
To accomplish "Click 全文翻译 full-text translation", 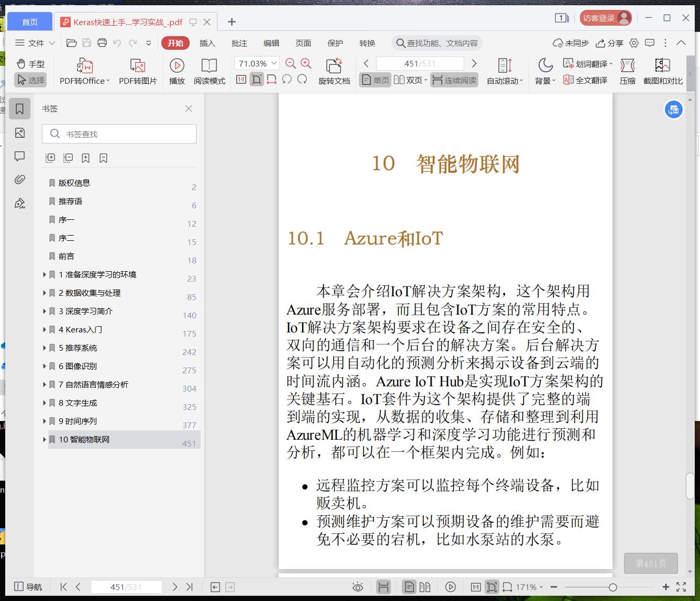I will (x=585, y=80).
